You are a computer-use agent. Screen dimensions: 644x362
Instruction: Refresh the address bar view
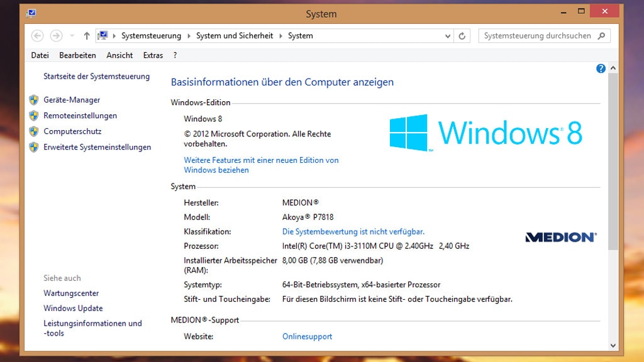pyautogui.click(x=462, y=36)
